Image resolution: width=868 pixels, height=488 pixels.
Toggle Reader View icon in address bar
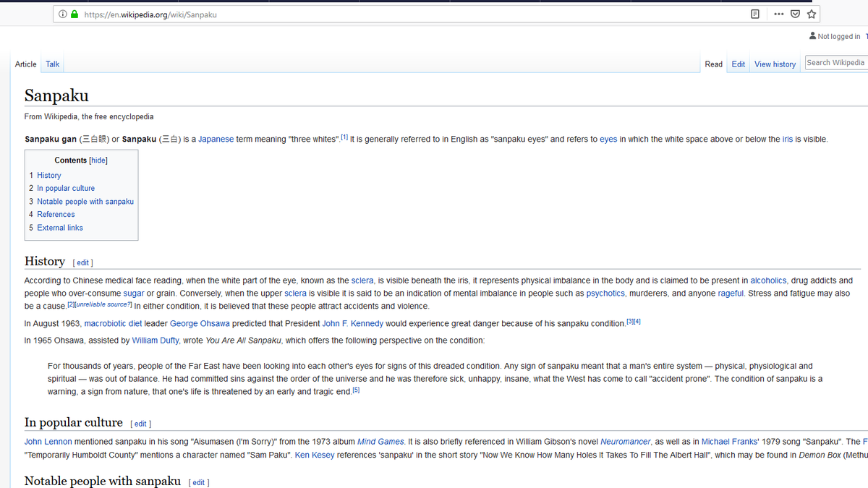pyautogui.click(x=755, y=14)
